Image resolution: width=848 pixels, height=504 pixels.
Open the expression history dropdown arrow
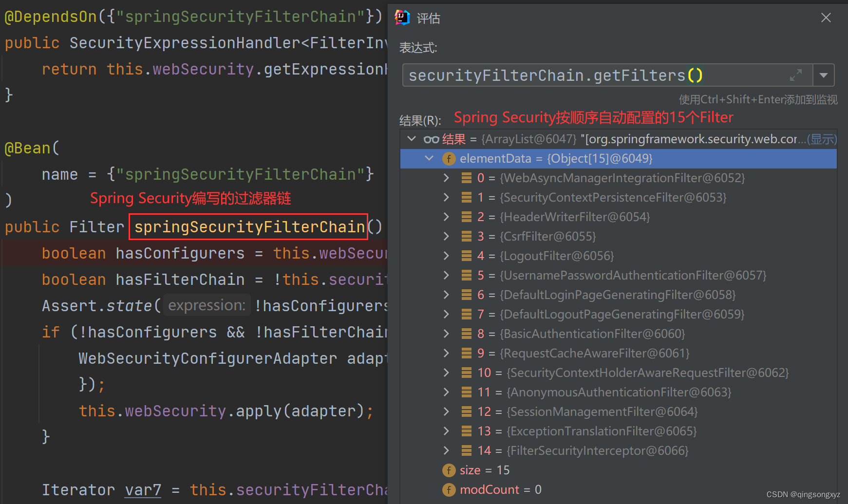824,75
